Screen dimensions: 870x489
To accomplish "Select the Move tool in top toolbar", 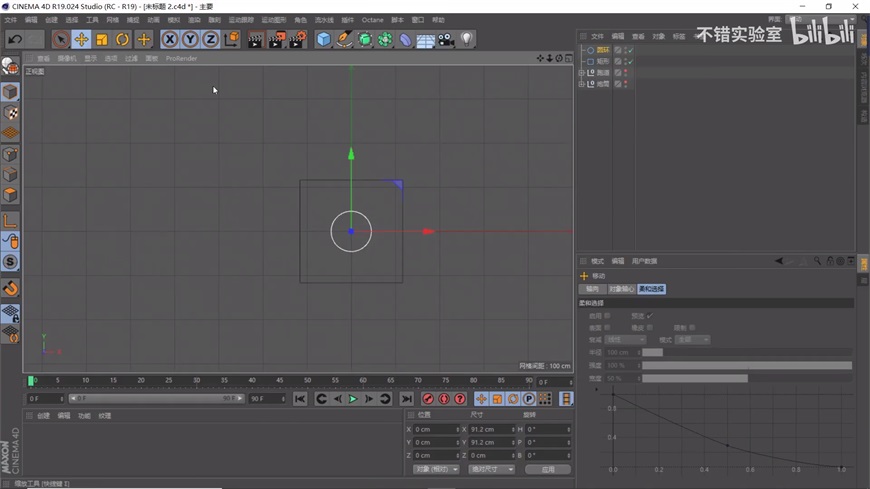I will tap(81, 40).
